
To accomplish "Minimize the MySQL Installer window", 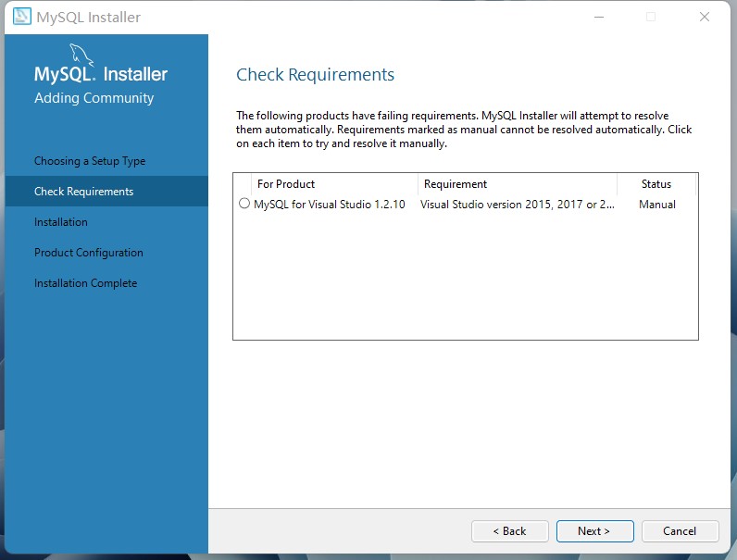I will coord(599,17).
